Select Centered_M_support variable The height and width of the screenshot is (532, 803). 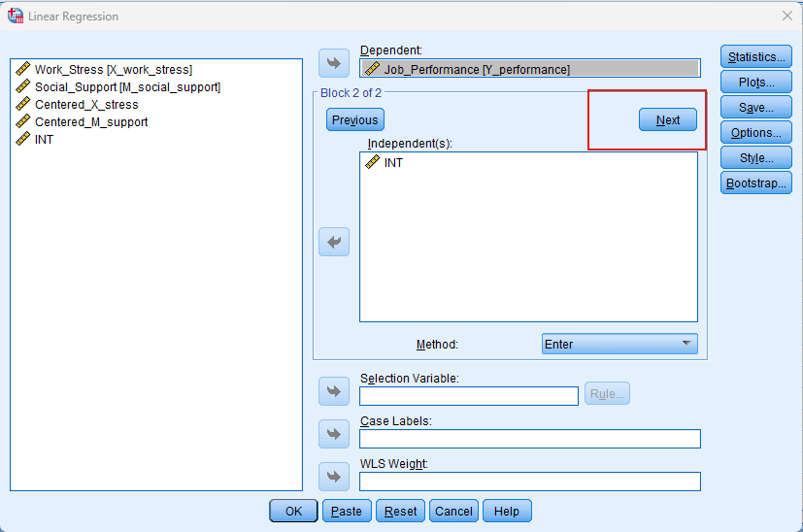[90, 122]
